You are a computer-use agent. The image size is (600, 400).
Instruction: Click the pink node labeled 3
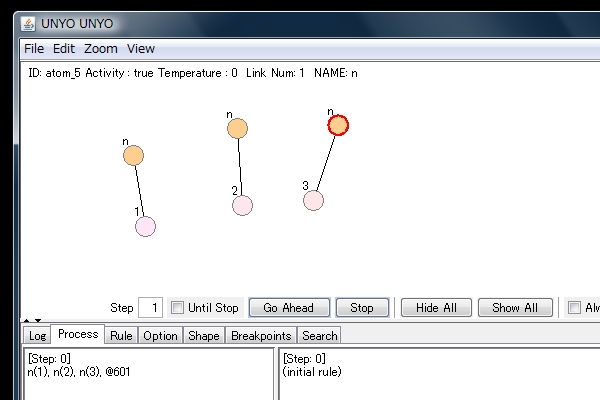314,200
